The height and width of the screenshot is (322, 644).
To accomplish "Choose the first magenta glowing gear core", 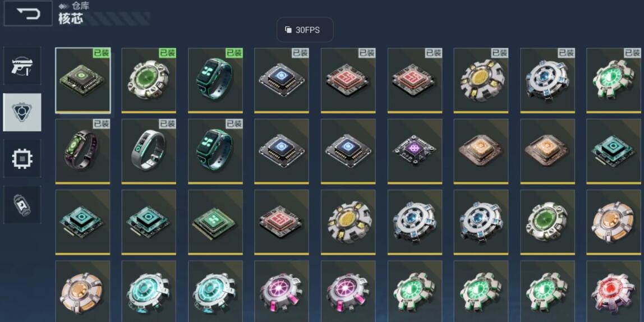I will 282,291.
